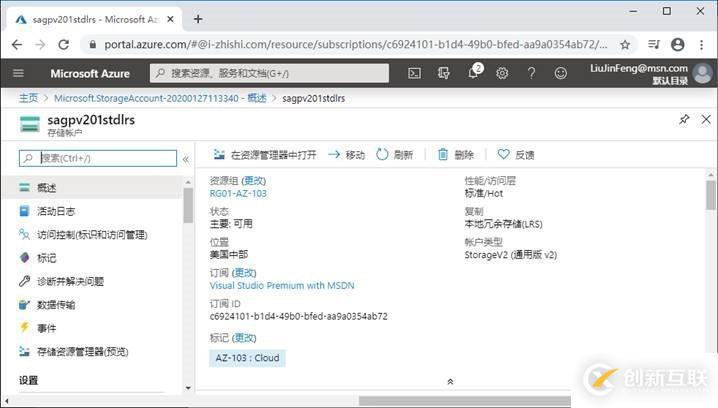Viewport: 718px width, 408px height.
Task: Open the feedback smiley icon in header
Action: click(560, 73)
